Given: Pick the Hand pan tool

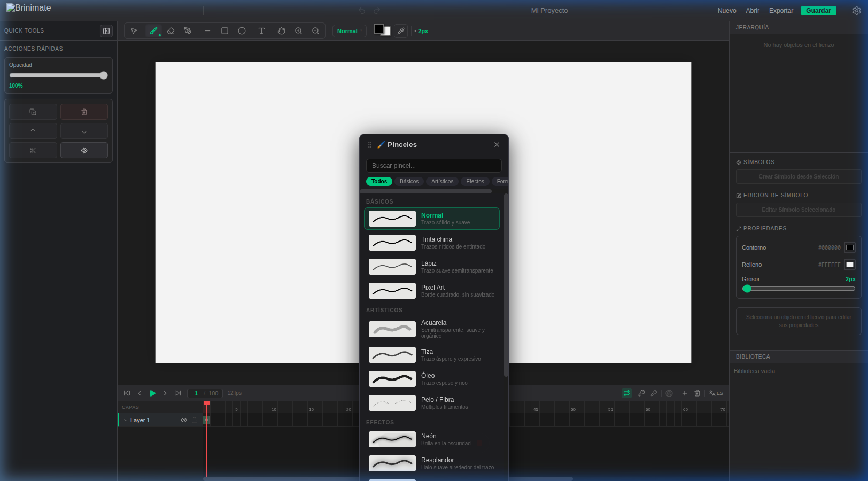Looking at the screenshot, I should point(281,31).
